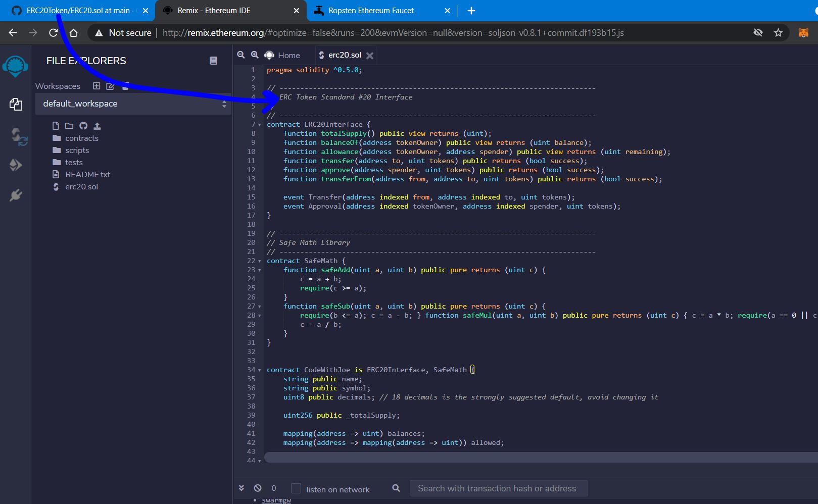Toggle terminal collapse double-chevron icon
The height and width of the screenshot is (504, 818).
[242, 488]
